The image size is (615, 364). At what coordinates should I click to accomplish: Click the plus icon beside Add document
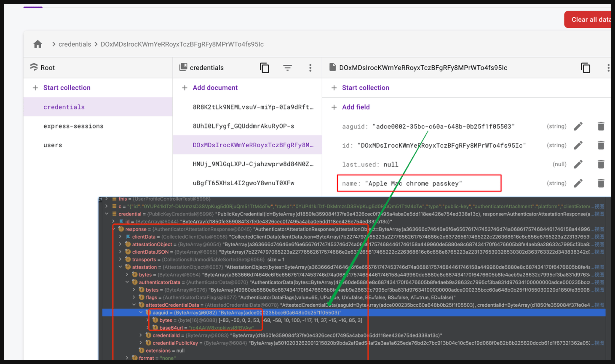coord(185,88)
